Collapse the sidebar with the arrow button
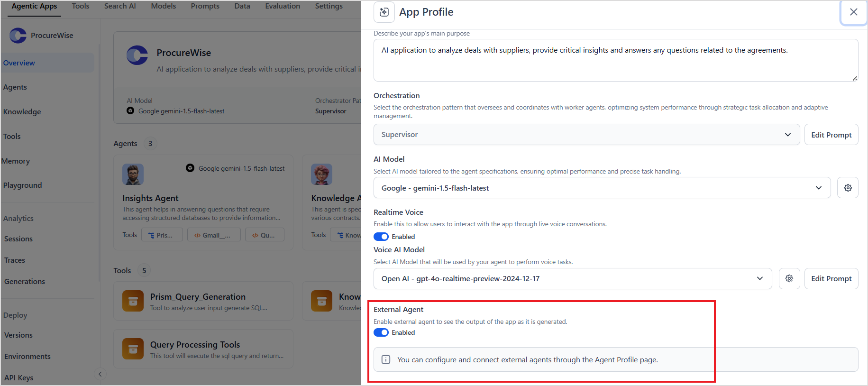868x386 pixels. click(100, 374)
